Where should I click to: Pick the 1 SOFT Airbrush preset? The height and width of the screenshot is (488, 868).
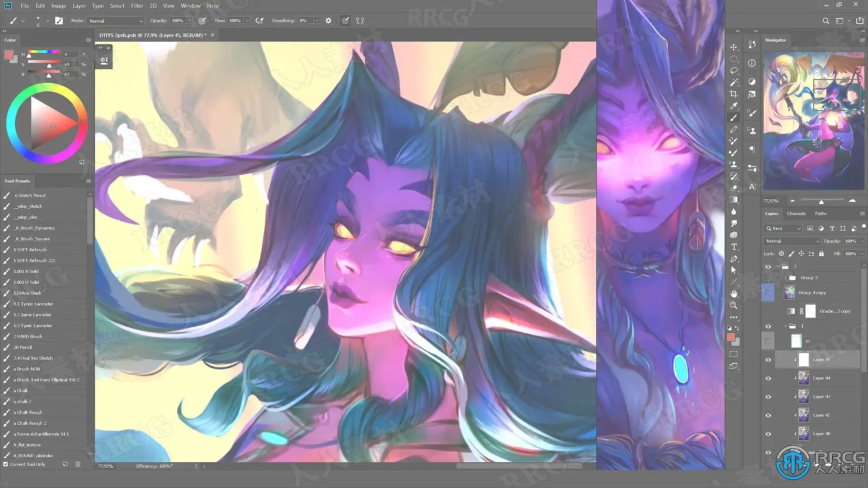(x=30, y=249)
